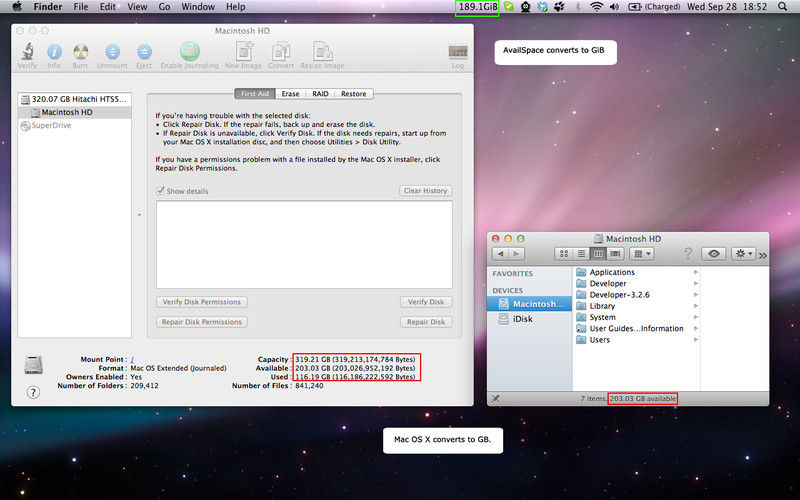This screenshot has height=500, width=800.
Task: Click the help question mark in Finder toolbar
Action: tap(688, 254)
